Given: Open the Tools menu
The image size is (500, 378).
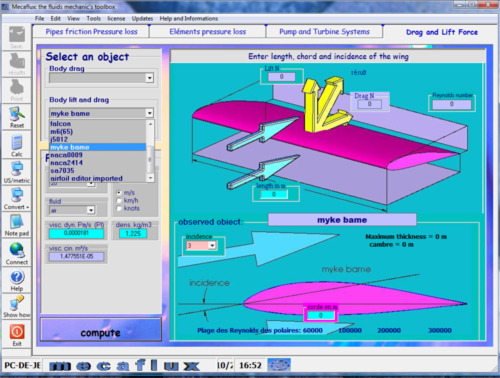Looking at the screenshot, I should click(x=94, y=18).
